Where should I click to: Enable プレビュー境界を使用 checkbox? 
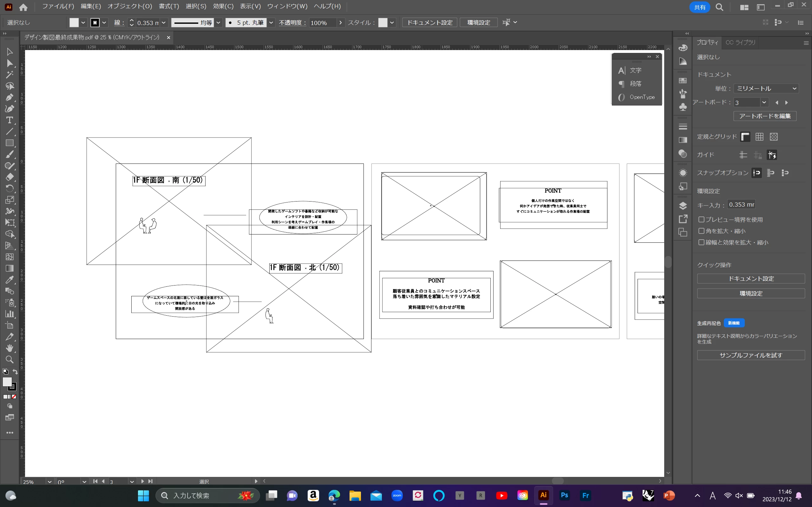[x=701, y=220]
